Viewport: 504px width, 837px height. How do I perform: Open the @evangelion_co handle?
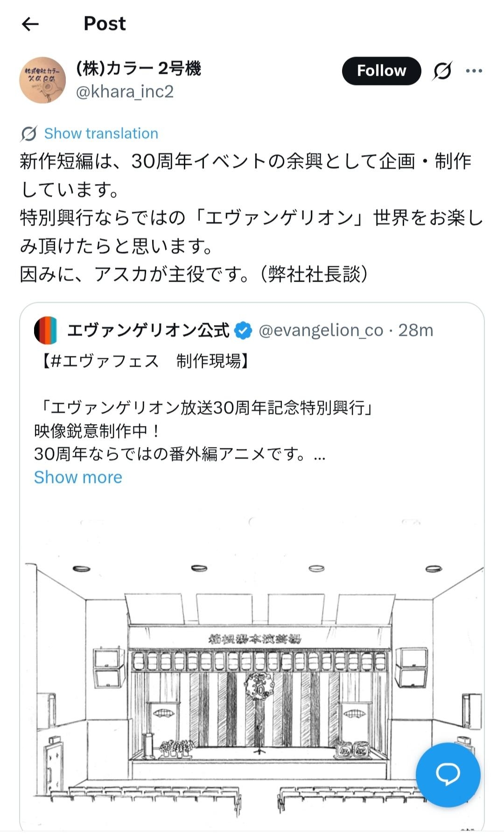[x=321, y=330]
